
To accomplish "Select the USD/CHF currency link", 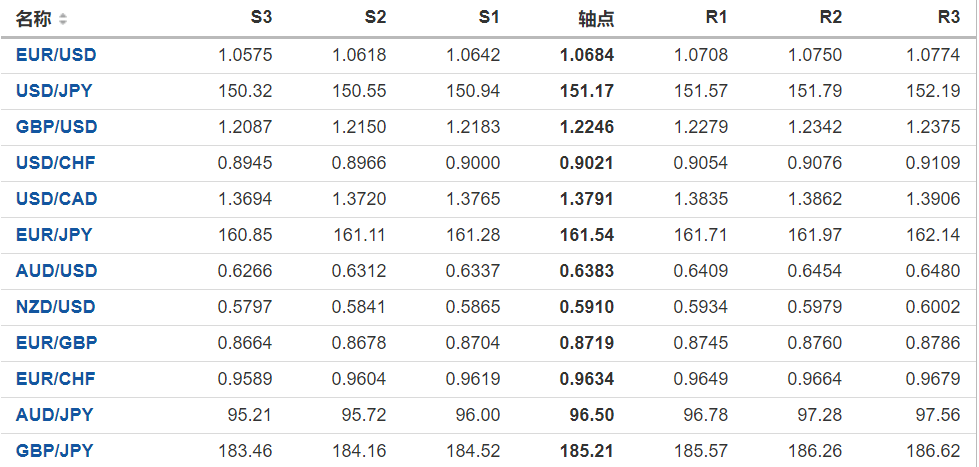I will (55, 163).
